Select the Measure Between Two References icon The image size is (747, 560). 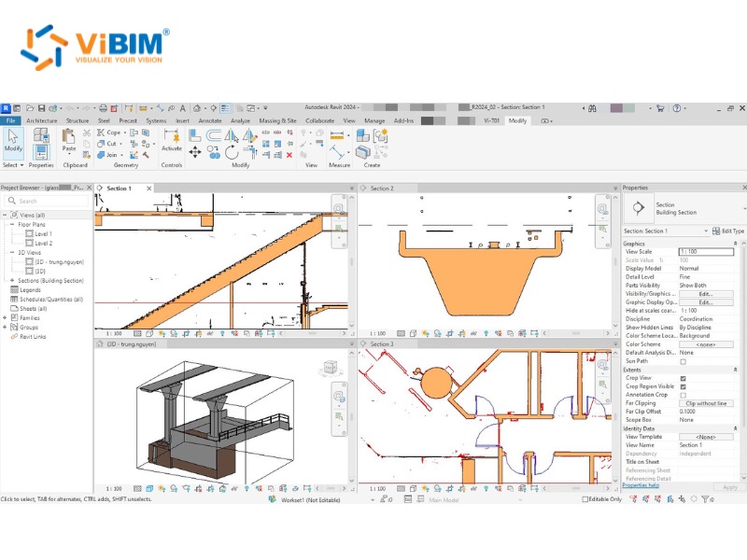point(337,152)
